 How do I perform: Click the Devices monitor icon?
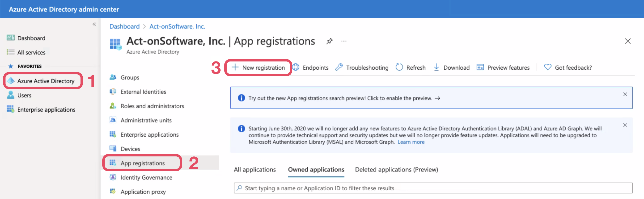[x=113, y=148]
